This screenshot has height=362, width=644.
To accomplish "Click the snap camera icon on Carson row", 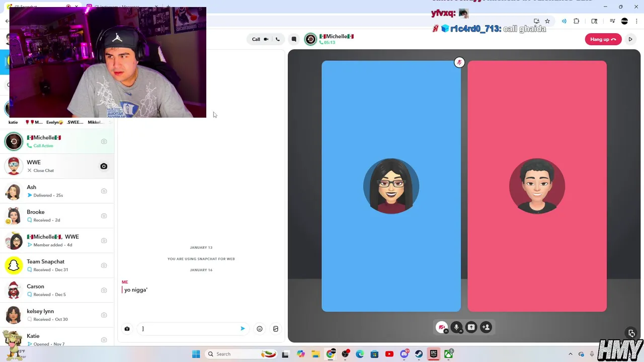I will (x=104, y=290).
